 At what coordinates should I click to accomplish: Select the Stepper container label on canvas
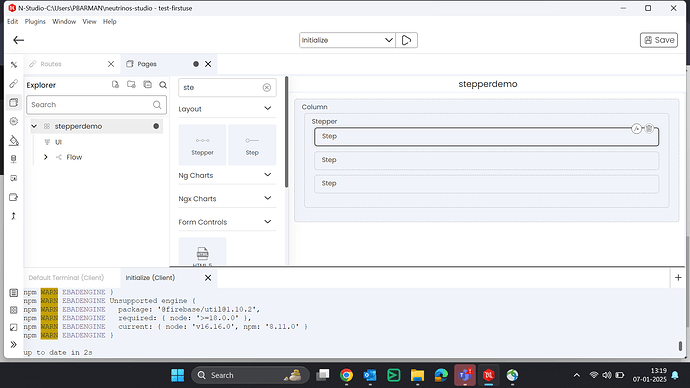[x=324, y=121]
